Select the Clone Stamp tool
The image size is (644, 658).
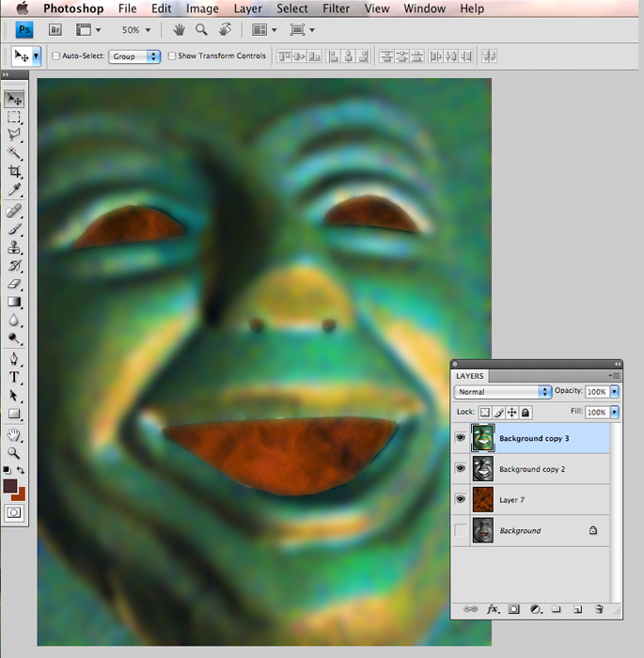14,247
